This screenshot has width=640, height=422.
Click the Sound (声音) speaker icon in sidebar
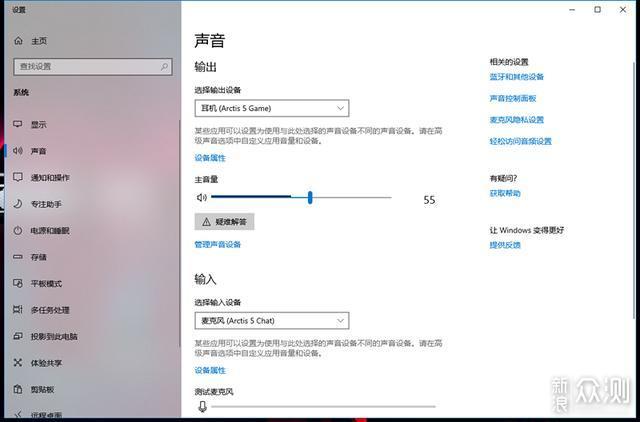17,151
